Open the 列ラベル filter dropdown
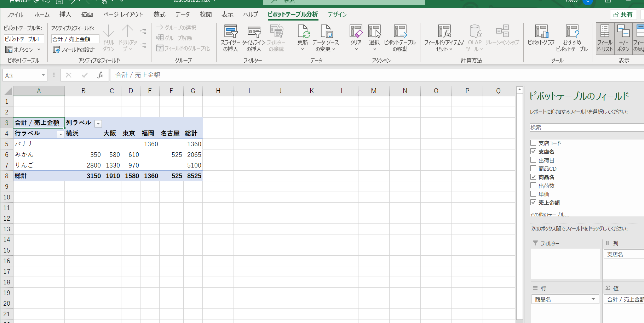The height and width of the screenshot is (323, 644). [x=98, y=124]
